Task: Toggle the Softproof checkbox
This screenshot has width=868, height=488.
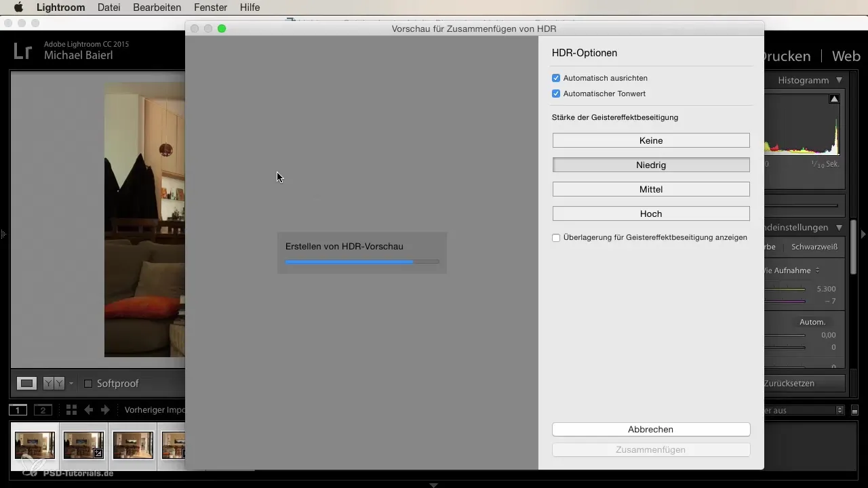Action: pos(88,384)
